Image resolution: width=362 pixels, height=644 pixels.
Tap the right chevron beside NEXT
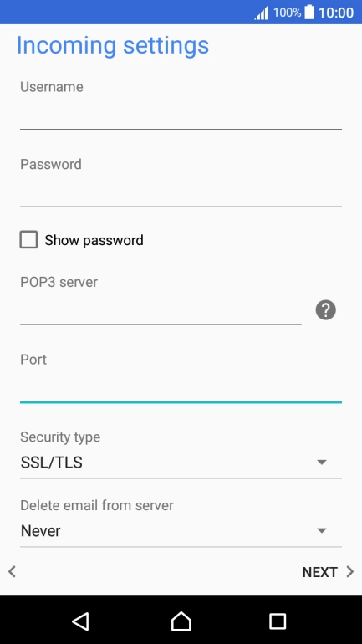click(349, 572)
